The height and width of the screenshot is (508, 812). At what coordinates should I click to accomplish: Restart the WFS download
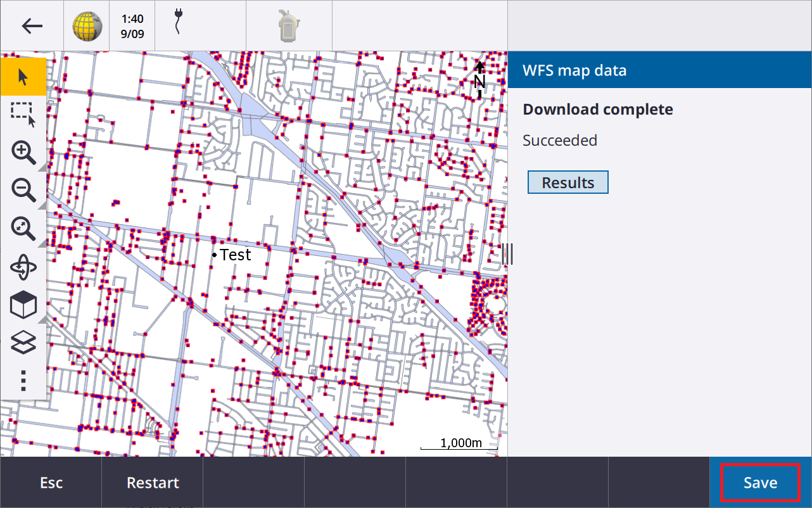coord(153,483)
